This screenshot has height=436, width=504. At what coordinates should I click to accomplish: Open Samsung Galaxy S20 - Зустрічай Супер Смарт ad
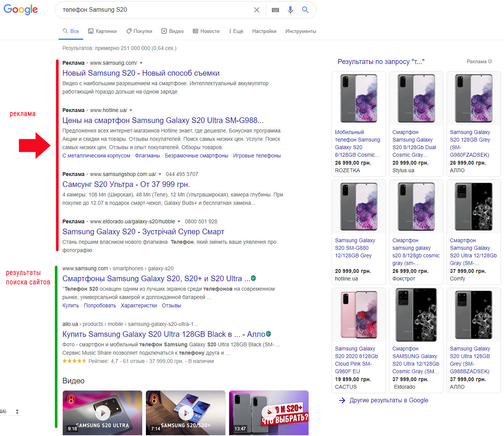[143, 232]
